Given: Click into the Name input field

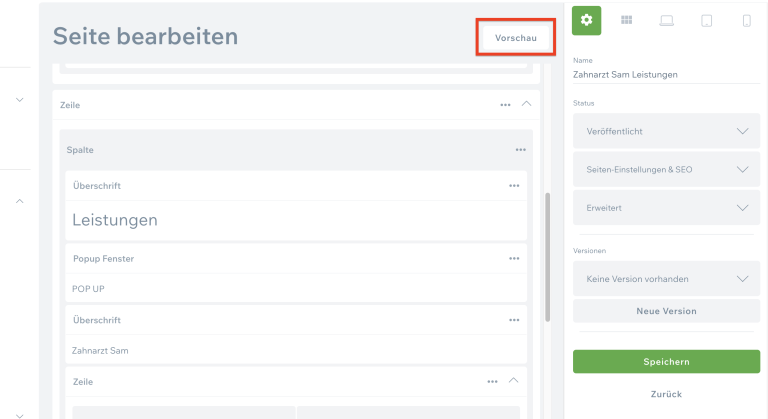Looking at the screenshot, I should click(x=666, y=74).
